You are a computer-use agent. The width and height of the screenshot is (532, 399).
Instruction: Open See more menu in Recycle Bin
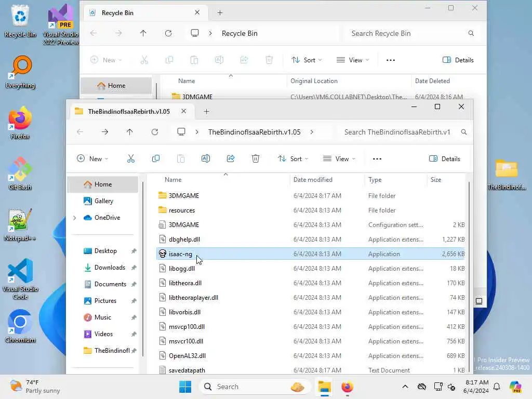pyautogui.click(x=391, y=60)
